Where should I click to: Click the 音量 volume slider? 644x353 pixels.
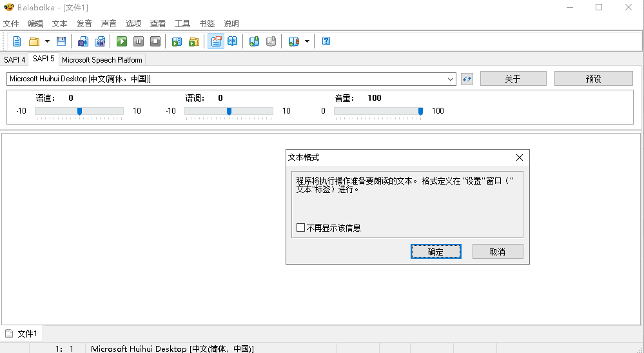378,111
